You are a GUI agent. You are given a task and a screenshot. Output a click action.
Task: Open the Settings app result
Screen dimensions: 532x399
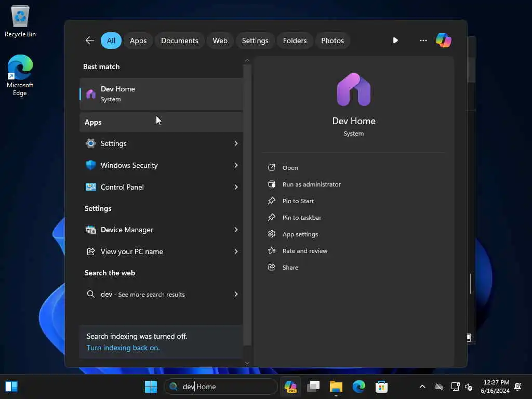coord(162,143)
